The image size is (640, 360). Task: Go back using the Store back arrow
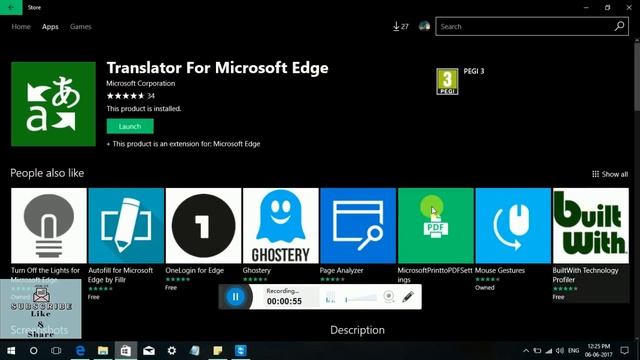(x=11, y=7)
